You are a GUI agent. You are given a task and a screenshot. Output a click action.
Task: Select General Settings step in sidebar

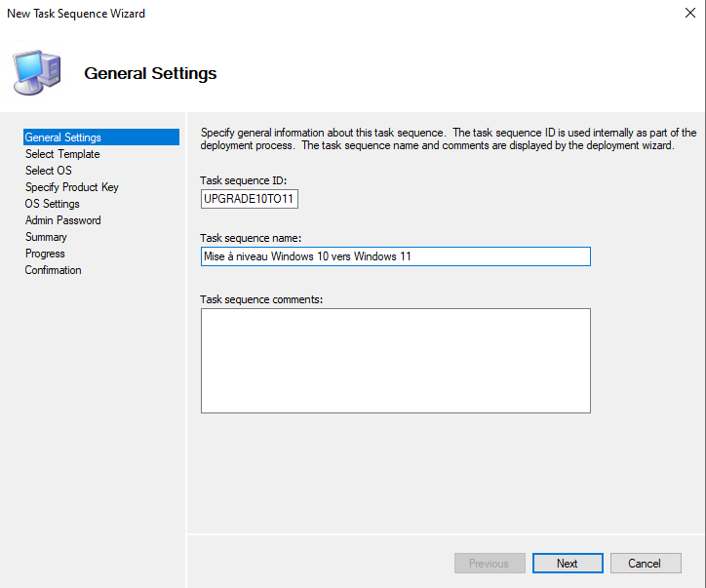[63, 137]
